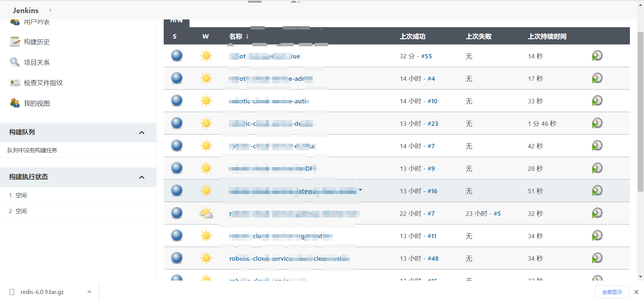Click the 我的视图 people icon
The width and height of the screenshot is (644, 302).
15,103
